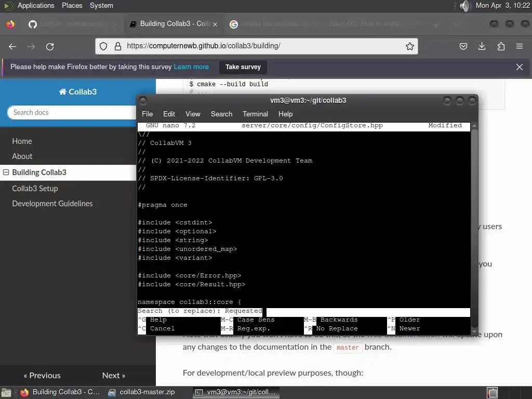Open the About docs page
The image size is (532, 399).
tap(22, 156)
